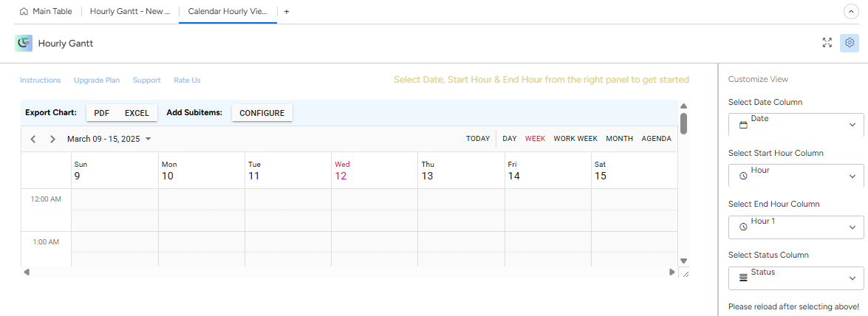Open the Select Status Column dropdown
Screen dimensions: 868x316
point(796,278)
